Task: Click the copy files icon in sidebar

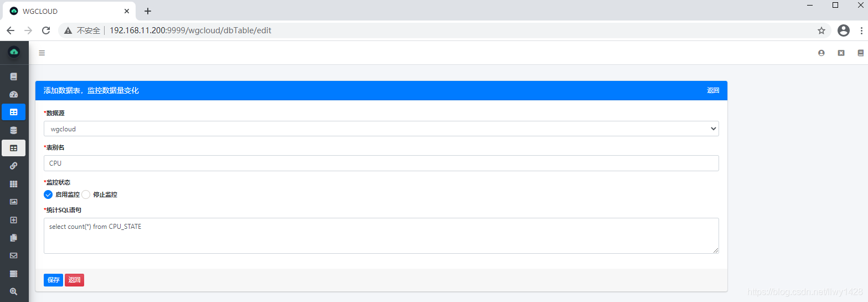Action: [x=14, y=238]
